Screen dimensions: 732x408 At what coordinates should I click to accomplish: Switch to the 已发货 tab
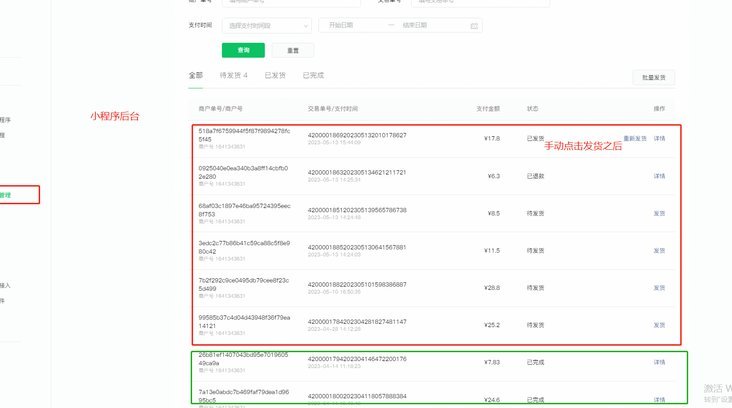(275, 75)
